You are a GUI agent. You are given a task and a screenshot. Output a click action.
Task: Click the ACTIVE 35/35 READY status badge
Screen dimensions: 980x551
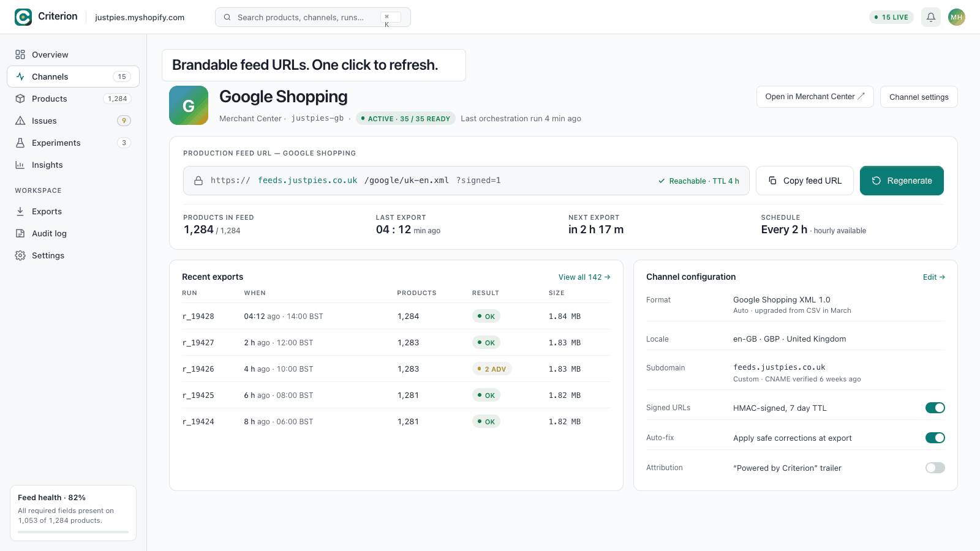pos(405,119)
